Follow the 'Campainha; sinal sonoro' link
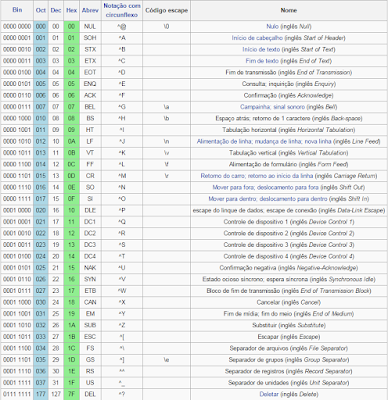Image resolution: width=388 pixels, height=400 pixels. [272, 107]
